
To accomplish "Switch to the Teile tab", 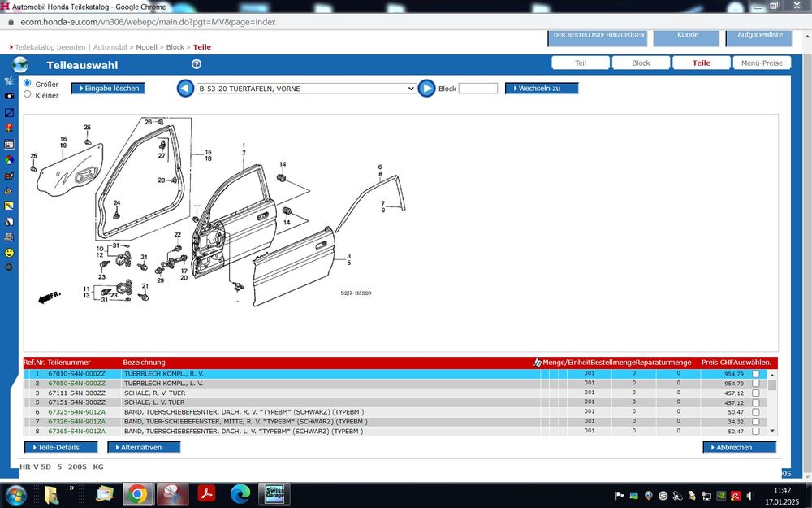I will (702, 63).
